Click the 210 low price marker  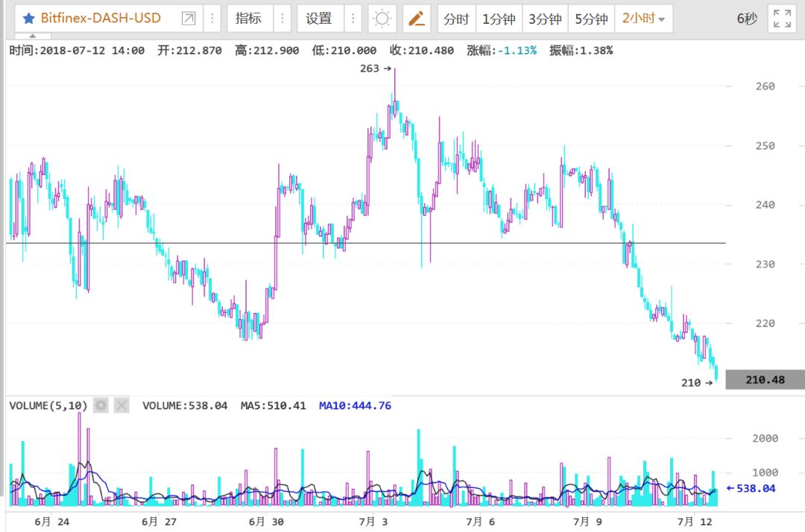[x=697, y=383]
